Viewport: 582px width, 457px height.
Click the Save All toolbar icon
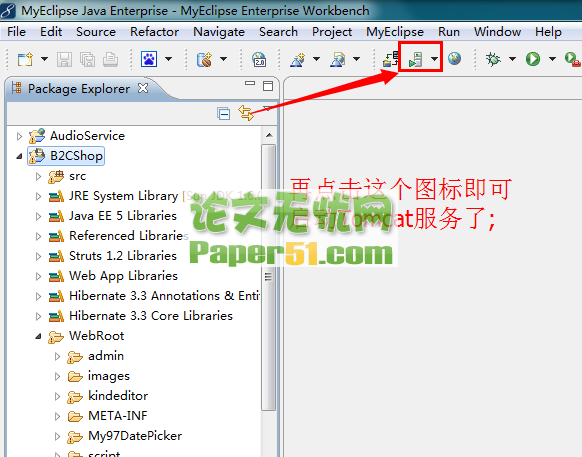(88, 59)
